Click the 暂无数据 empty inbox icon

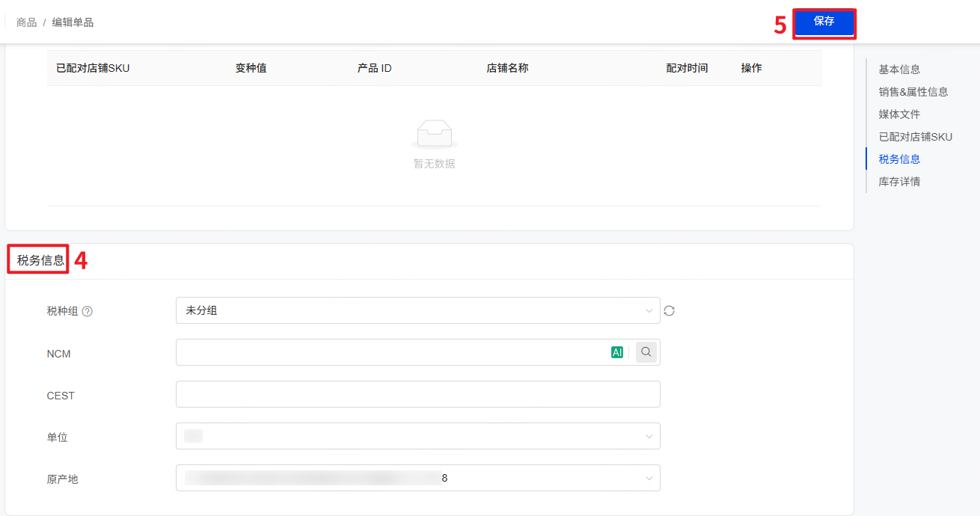tap(434, 135)
